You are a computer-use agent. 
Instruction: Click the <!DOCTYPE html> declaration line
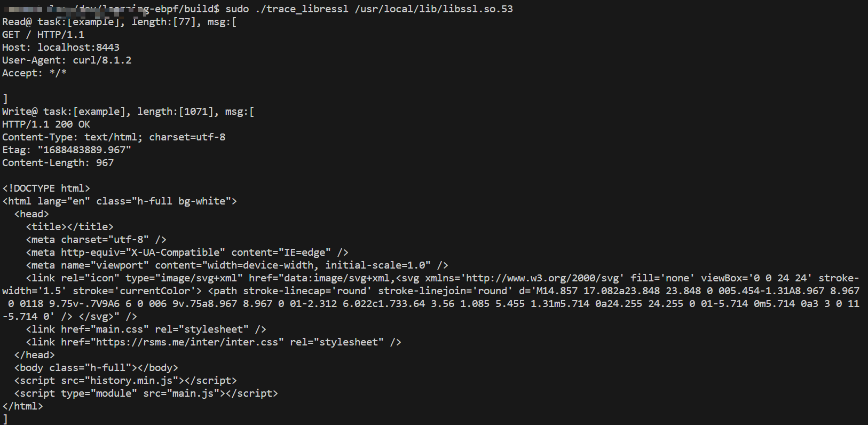coord(46,188)
